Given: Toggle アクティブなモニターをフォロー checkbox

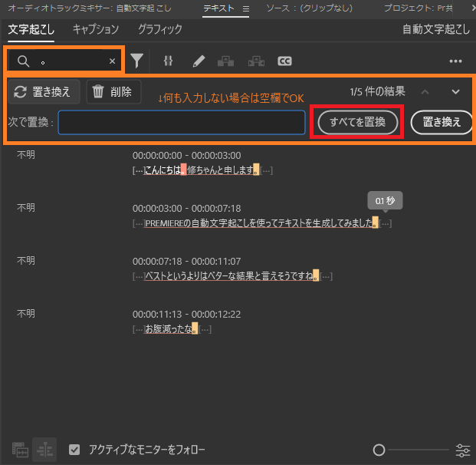Looking at the screenshot, I should tap(74, 450).
